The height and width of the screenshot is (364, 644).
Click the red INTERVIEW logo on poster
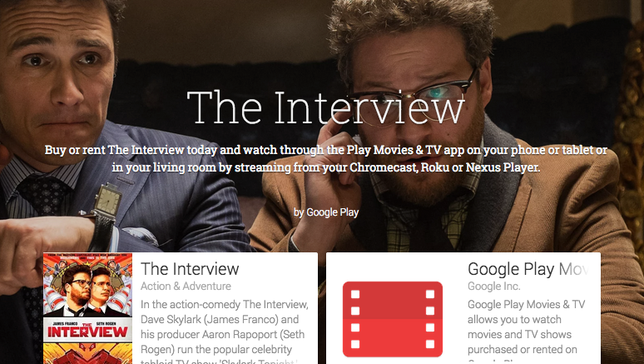tap(87, 331)
